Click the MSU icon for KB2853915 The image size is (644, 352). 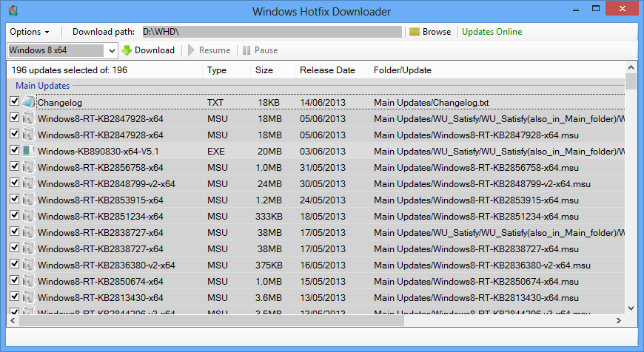pyautogui.click(x=29, y=200)
